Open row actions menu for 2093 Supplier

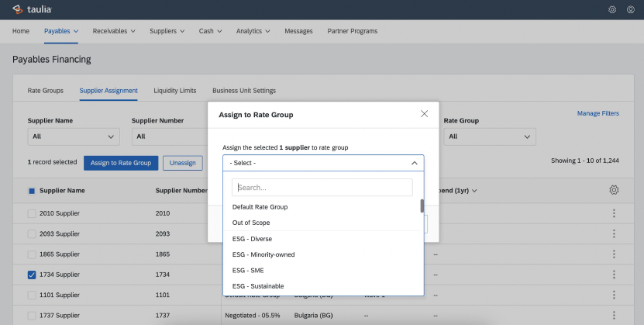(614, 233)
